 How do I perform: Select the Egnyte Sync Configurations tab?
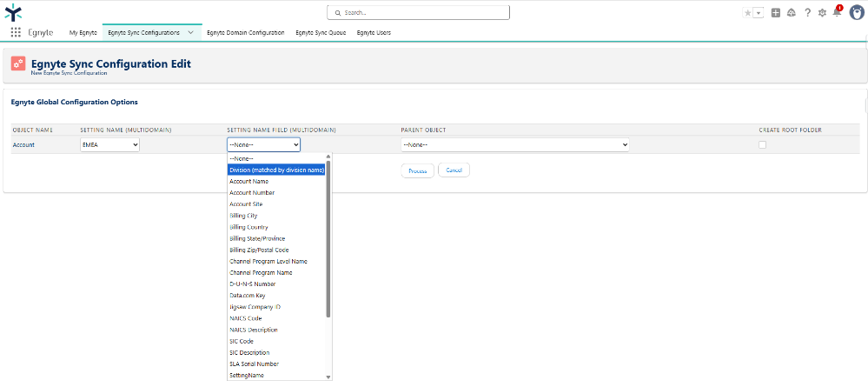[x=144, y=33]
